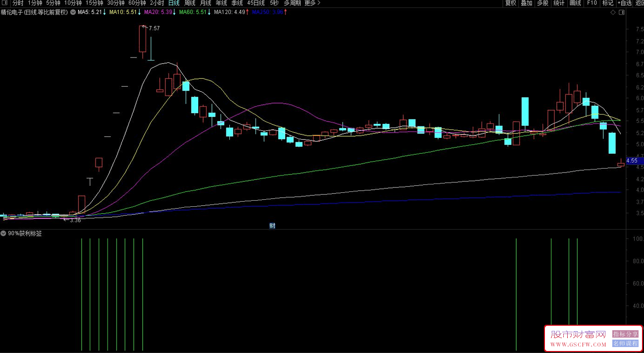This screenshot has width=644, height=353.
Task: Select the 45日线 period tab
Action: [x=256, y=3]
